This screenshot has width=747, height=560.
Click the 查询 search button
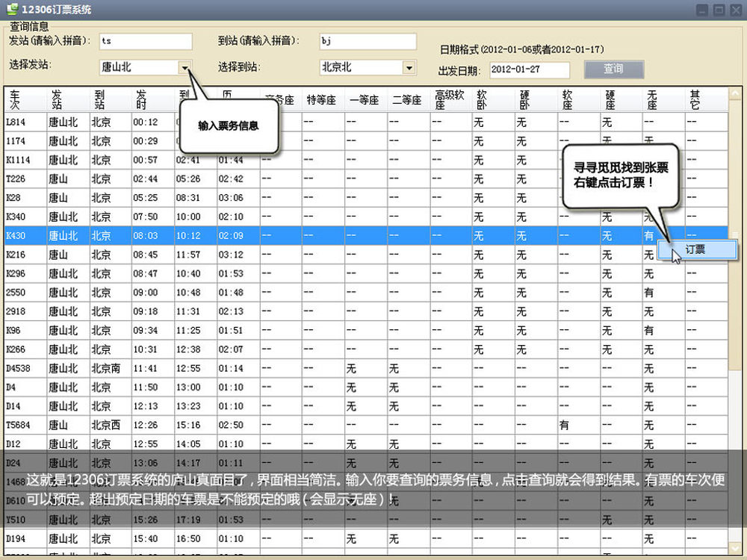pyautogui.click(x=613, y=69)
